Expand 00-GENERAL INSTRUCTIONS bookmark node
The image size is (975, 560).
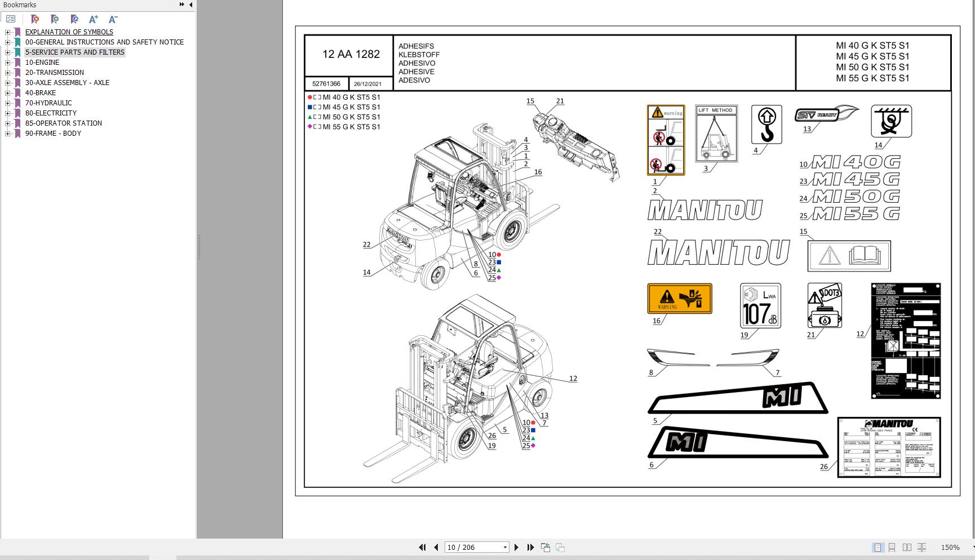(x=8, y=42)
